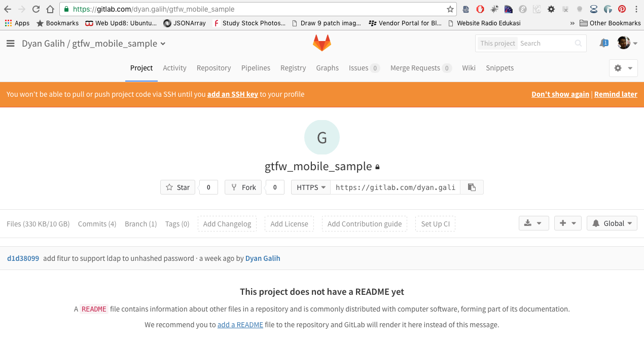
Task: Expand the HTTPS protocol dropdown
Action: [311, 187]
